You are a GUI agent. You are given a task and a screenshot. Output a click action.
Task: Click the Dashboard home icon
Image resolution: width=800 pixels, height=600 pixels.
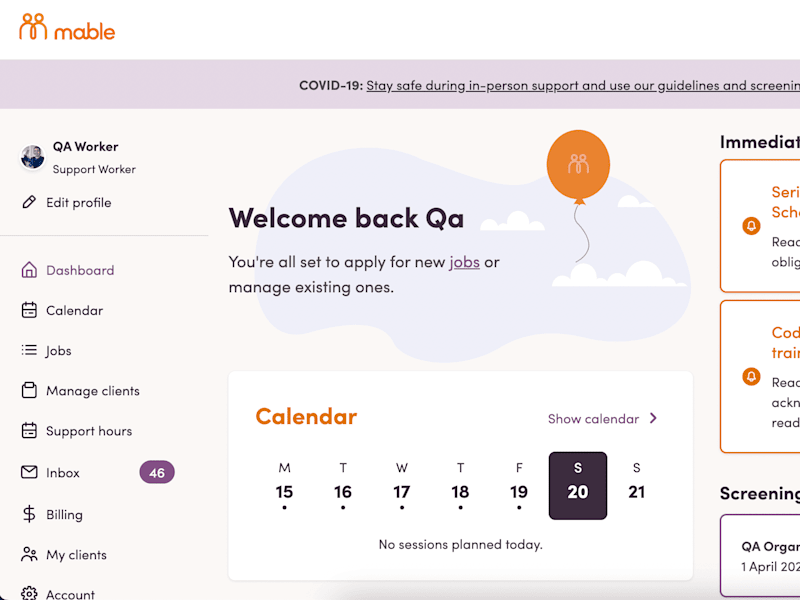[29, 270]
